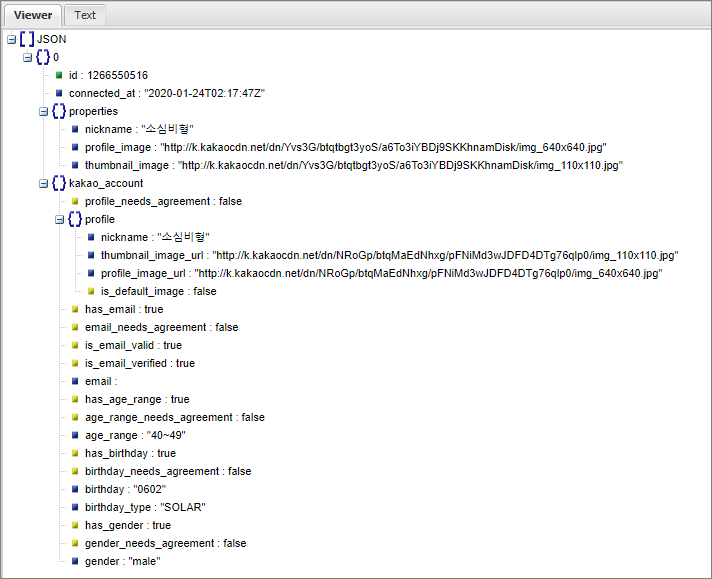Click the boolean icon beside has_age_range

(x=75, y=399)
